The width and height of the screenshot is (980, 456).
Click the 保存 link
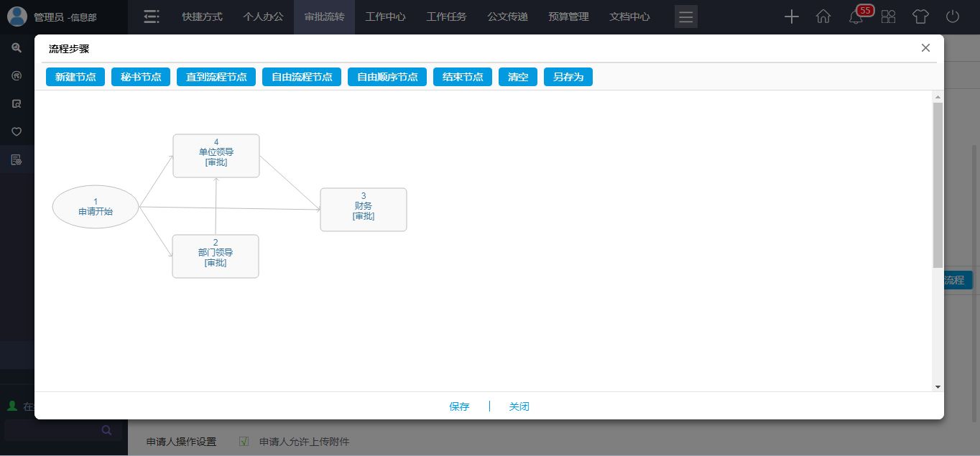(459, 406)
